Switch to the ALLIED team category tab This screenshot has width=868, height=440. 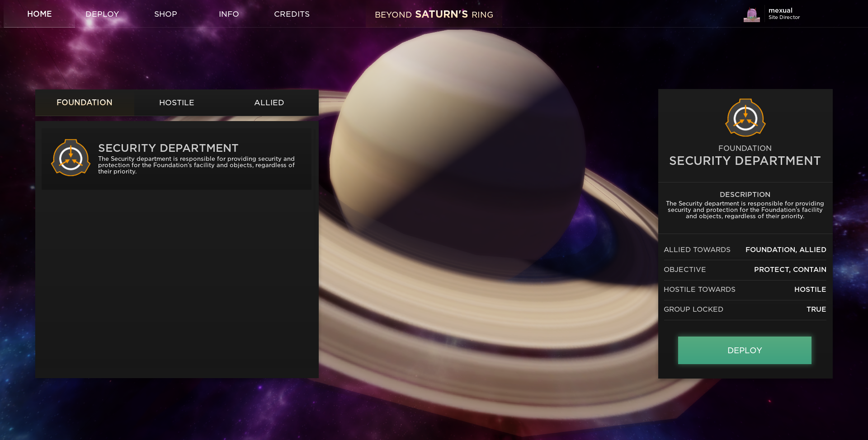click(269, 103)
